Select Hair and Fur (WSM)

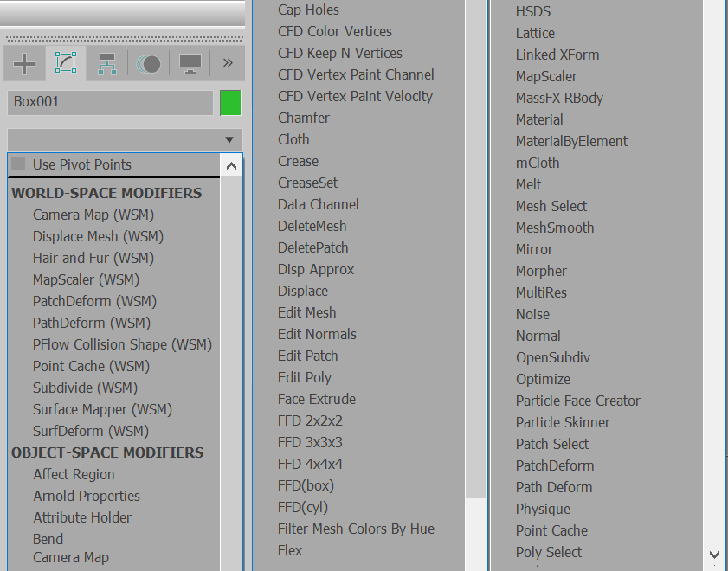93,258
